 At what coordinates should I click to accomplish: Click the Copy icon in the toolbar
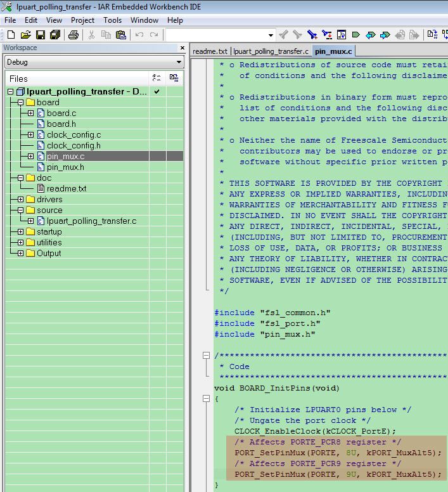point(106,34)
